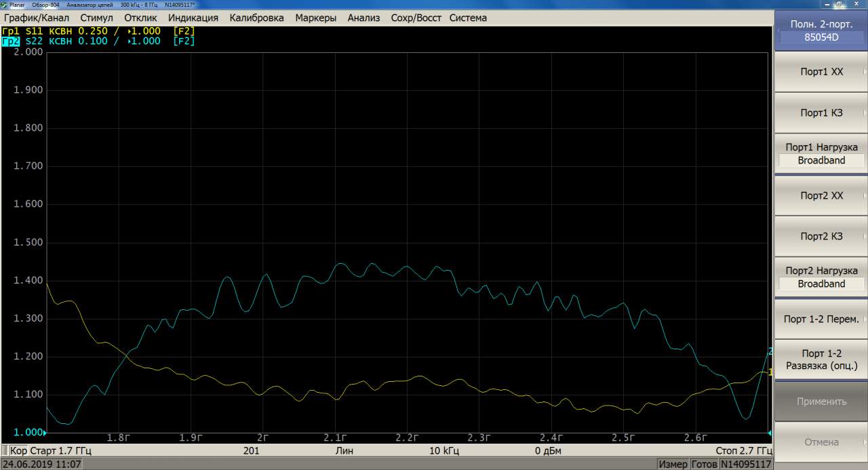Click the Готов ready status indicator
Screen dimensions: 868x470
(704, 464)
